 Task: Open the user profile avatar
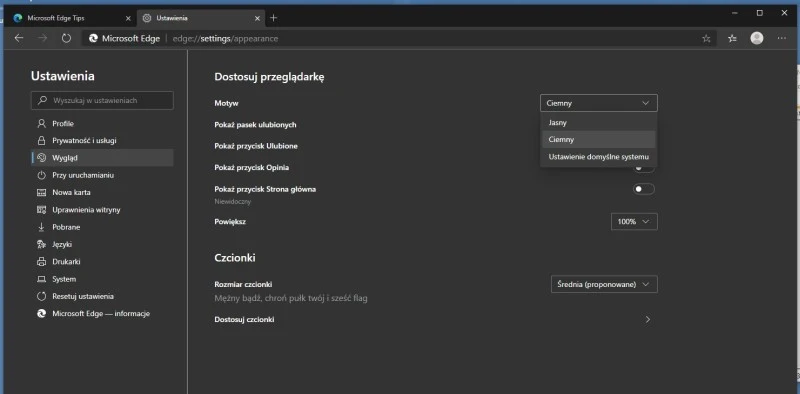757,38
